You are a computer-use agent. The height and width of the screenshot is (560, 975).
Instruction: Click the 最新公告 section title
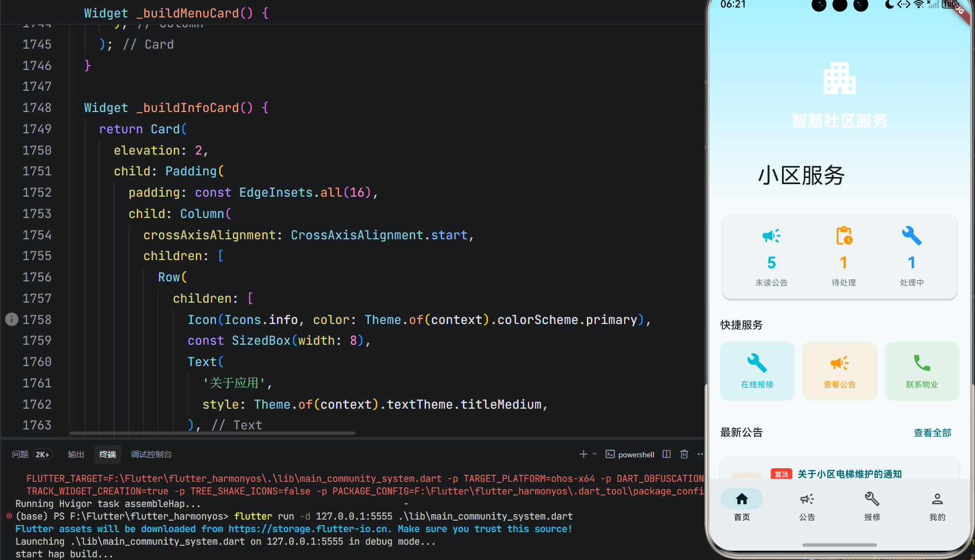[x=741, y=432]
